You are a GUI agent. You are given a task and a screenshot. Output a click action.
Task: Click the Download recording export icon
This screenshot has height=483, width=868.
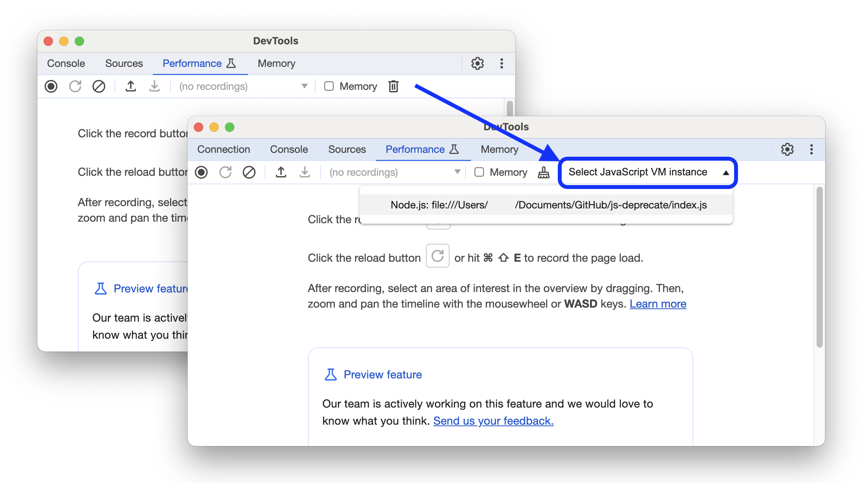[x=304, y=173]
